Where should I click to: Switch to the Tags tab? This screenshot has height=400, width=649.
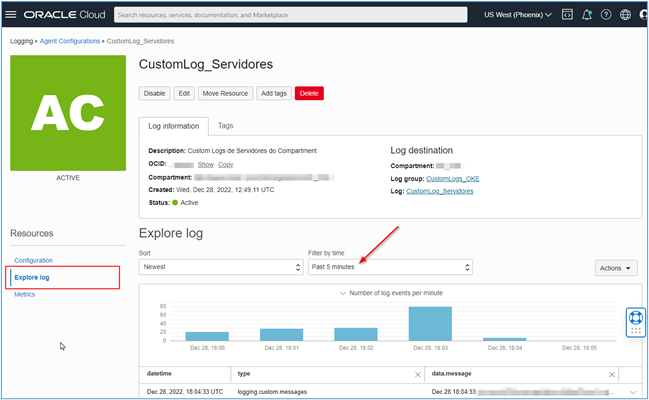[226, 125]
